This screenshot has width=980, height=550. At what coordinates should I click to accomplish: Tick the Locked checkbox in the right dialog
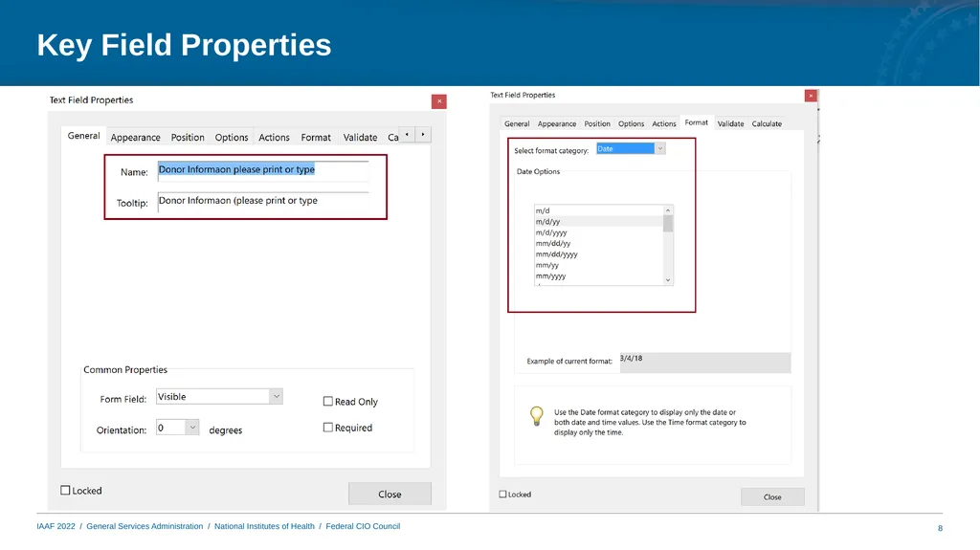point(502,494)
